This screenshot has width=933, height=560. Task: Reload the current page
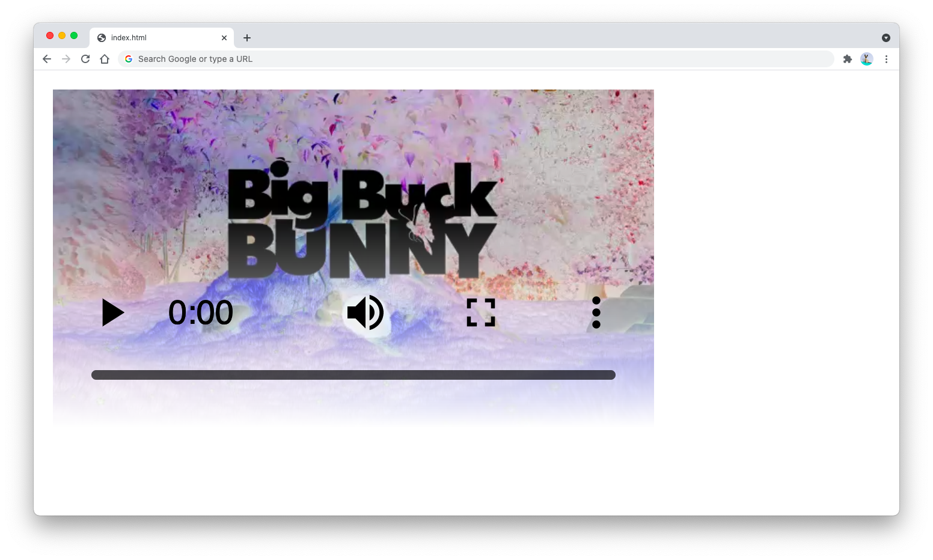point(85,59)
